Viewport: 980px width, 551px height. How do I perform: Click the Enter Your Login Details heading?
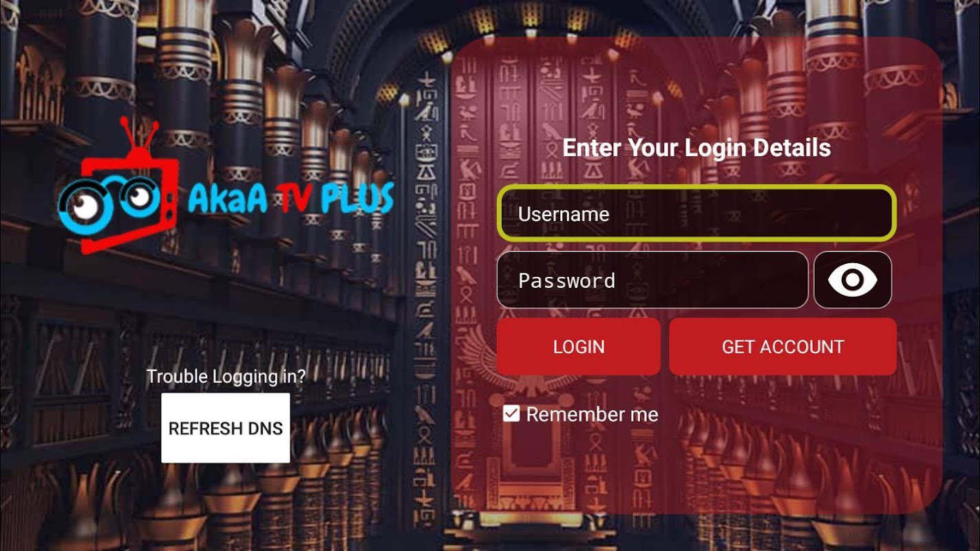point(696,147)
